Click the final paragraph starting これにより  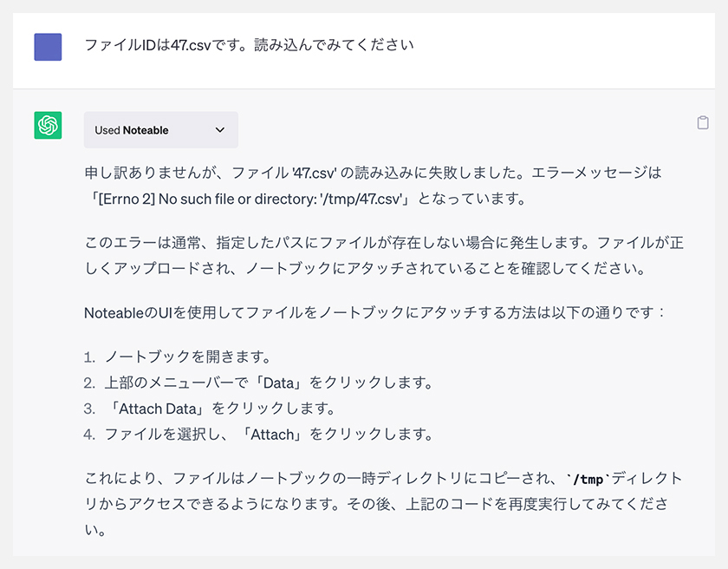[x=384, y=504]
